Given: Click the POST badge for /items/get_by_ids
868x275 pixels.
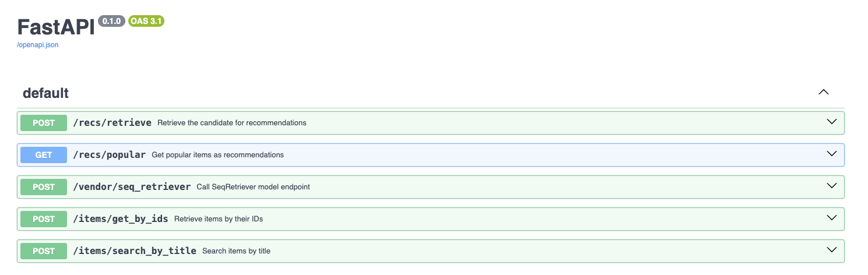Looking at the screenshot, I should pyautogui.click(x=44, y=219).
